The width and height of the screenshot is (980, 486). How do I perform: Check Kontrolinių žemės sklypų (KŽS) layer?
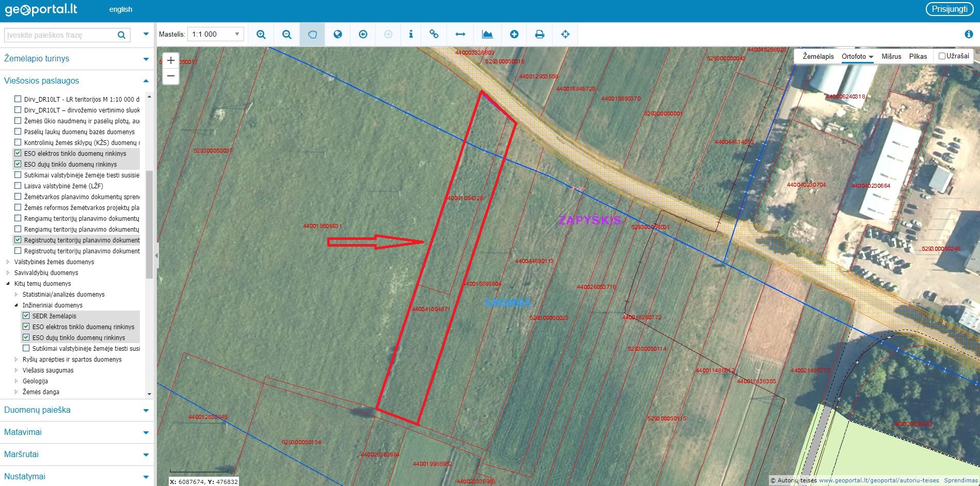18,142
